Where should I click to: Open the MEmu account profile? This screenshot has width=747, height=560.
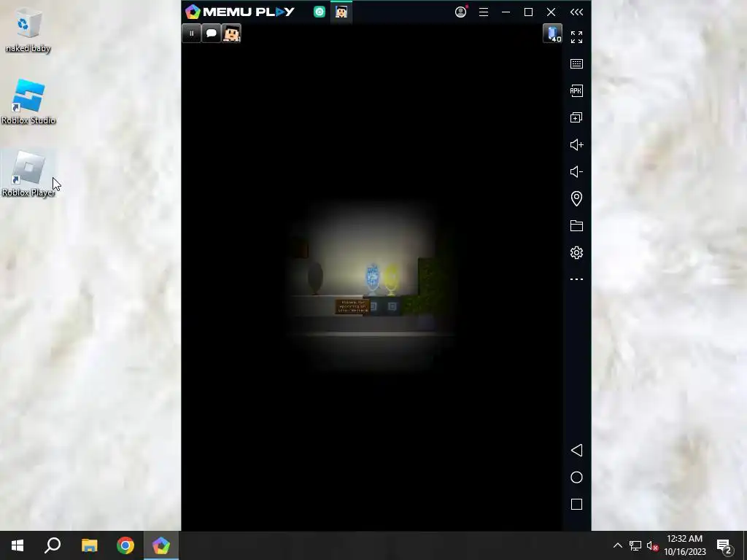point(461,12)
